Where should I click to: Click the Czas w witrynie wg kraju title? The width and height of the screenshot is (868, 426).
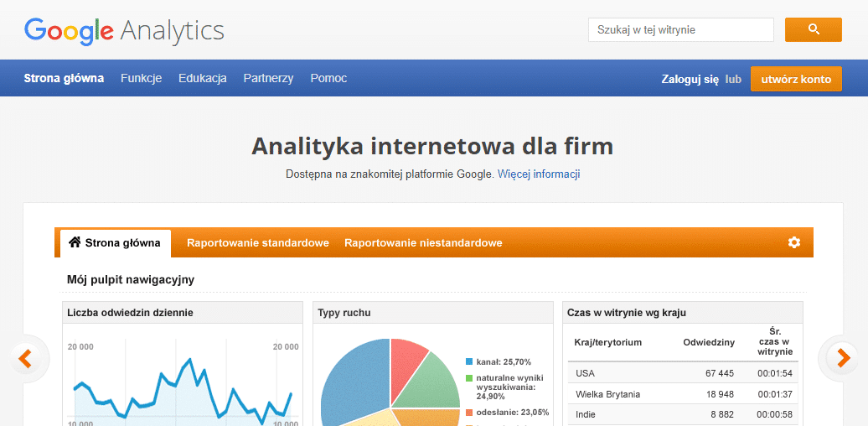click(627, 313)
